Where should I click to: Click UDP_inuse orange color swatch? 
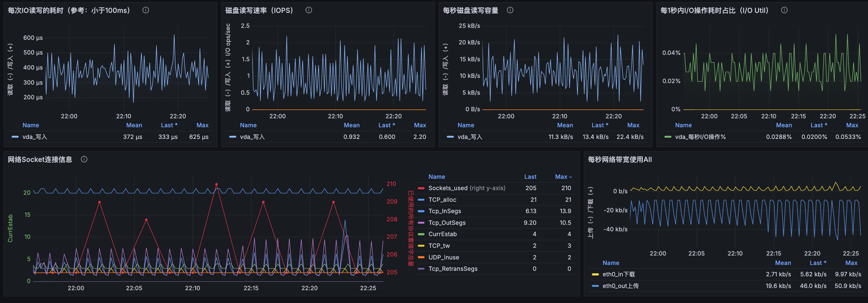(421, 257)
